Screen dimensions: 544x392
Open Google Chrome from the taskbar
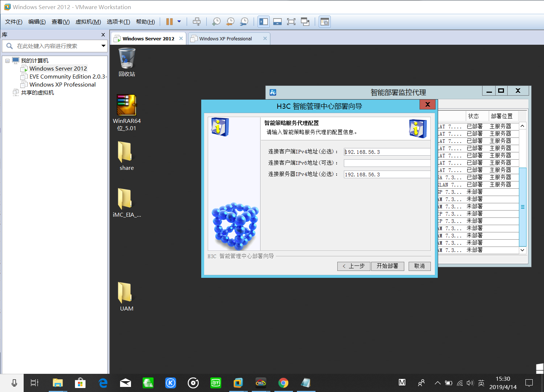pos(283,383)
